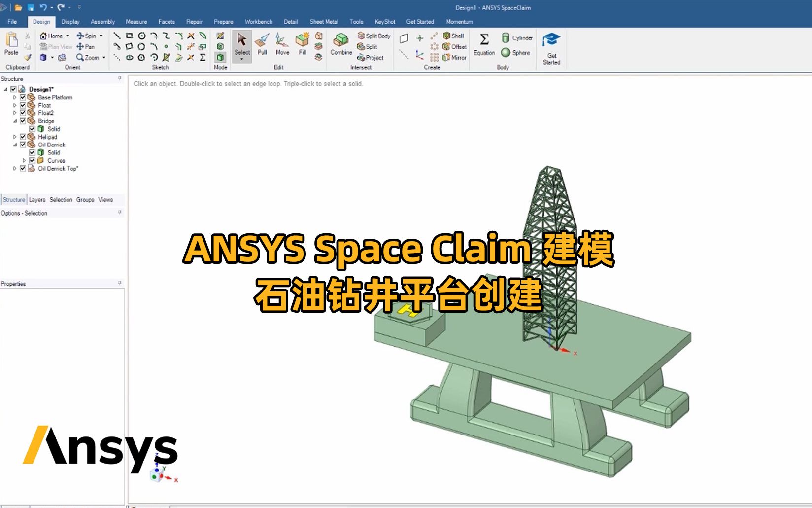812x508 pixels.
Task: Use the Project tool in Intersect group
Action: tap(371, 58)
